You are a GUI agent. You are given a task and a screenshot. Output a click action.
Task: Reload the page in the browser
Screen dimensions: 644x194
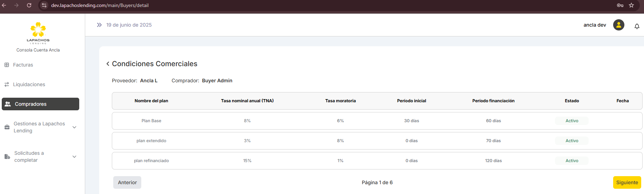pyautogui.click(x=29, y=5)
